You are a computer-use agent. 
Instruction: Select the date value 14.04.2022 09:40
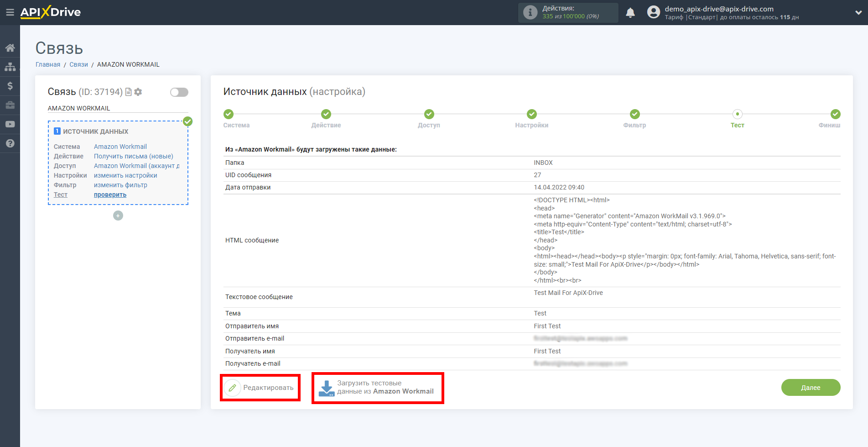coord(559,187)
